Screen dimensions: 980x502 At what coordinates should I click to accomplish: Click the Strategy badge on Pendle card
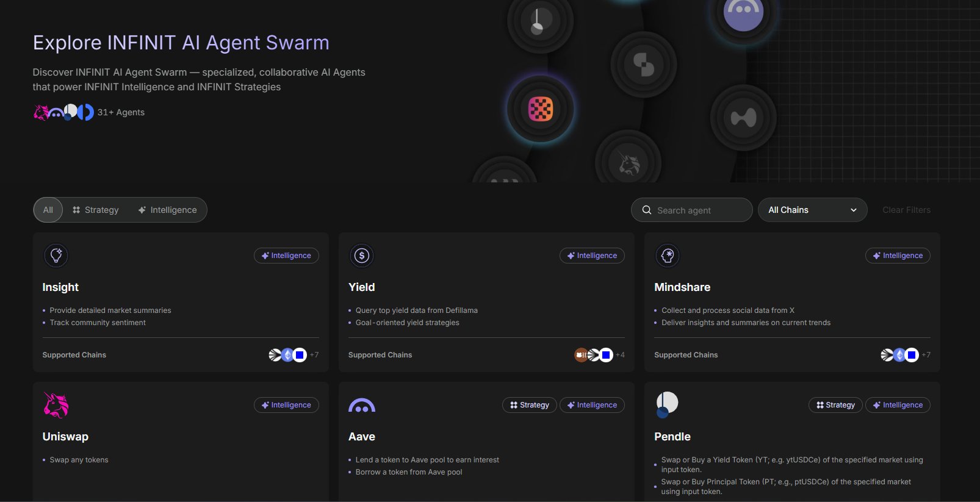point(835,405)
